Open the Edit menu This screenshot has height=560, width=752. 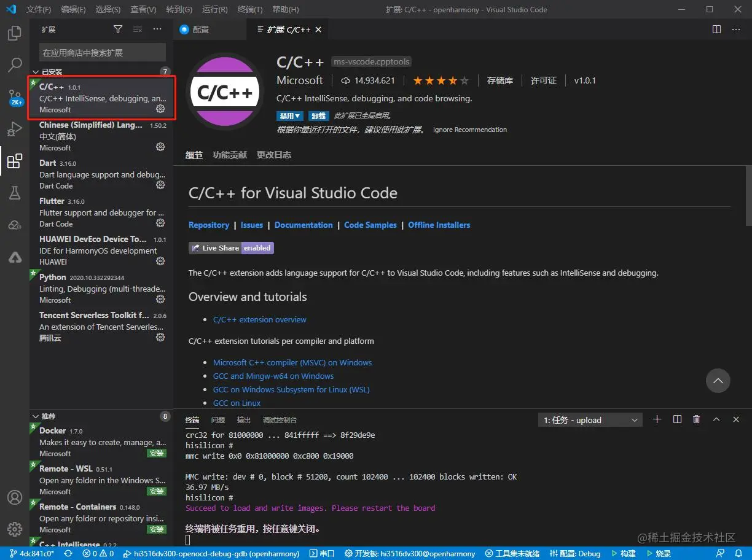click(74, 9)
